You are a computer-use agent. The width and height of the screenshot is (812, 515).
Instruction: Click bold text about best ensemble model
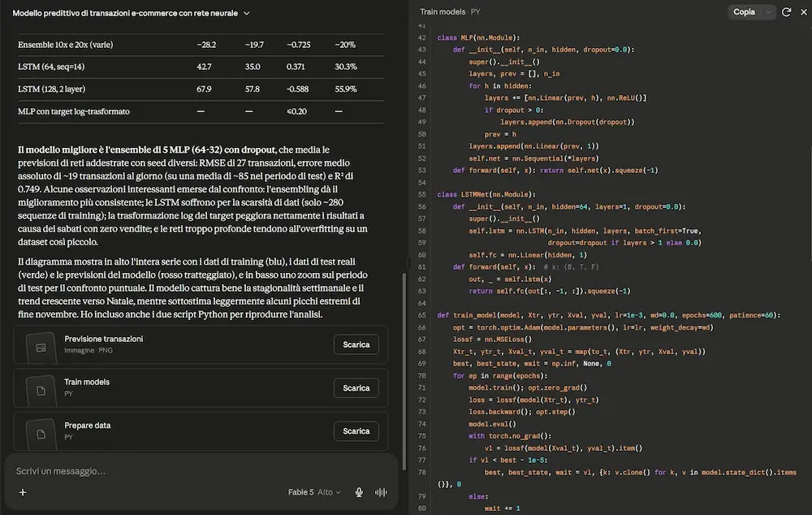click(146, 149)
